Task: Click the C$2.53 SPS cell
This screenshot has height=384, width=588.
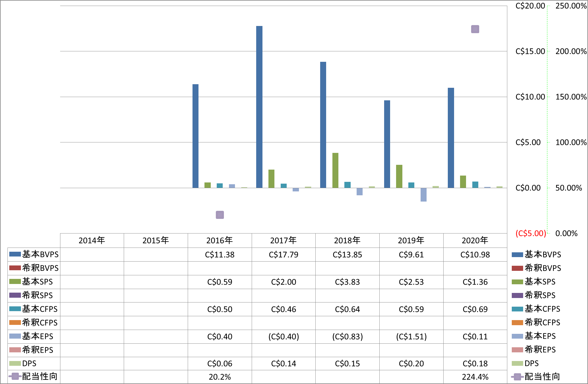Action: pos(411,282)
